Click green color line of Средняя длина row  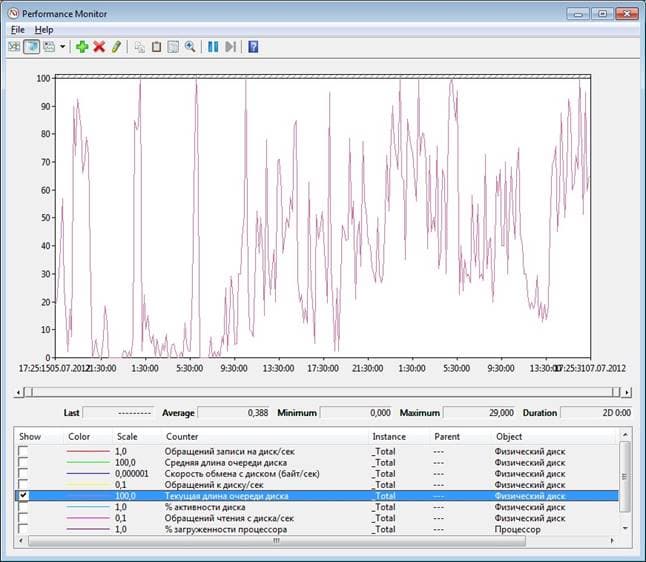tap(88, 463)
